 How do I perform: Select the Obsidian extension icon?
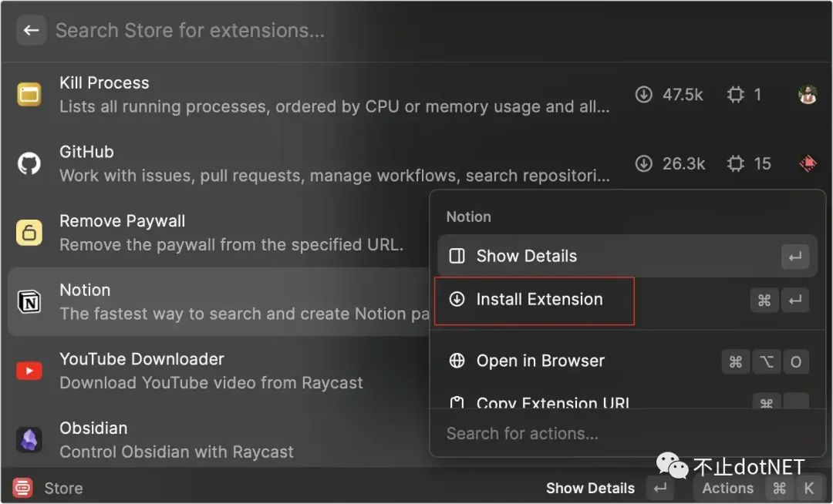(29, 440)
